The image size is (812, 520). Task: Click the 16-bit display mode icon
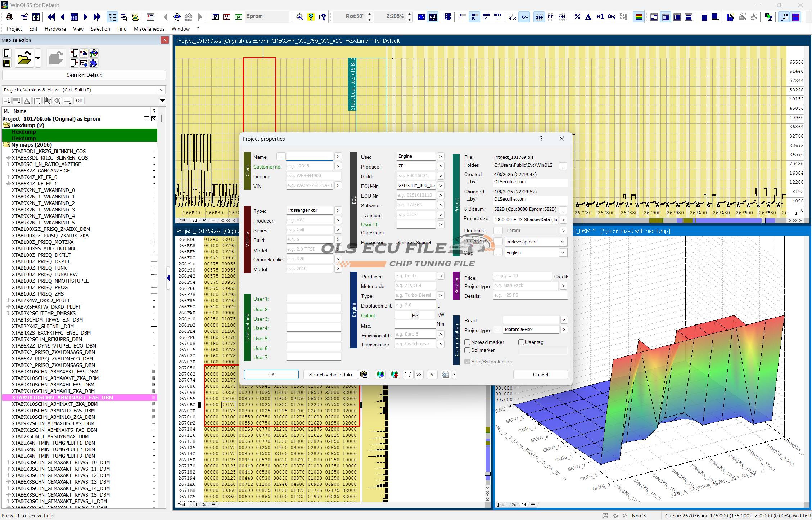474,17
